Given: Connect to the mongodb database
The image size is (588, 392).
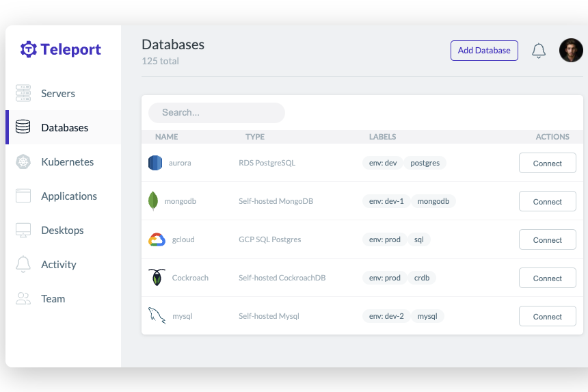Looking at the screenshot, I should (x=548, y=201).
